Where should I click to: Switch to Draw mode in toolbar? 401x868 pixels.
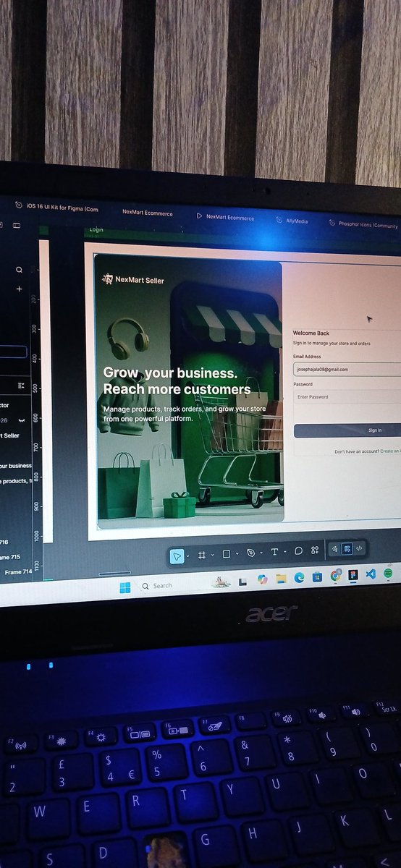point(334,550)
